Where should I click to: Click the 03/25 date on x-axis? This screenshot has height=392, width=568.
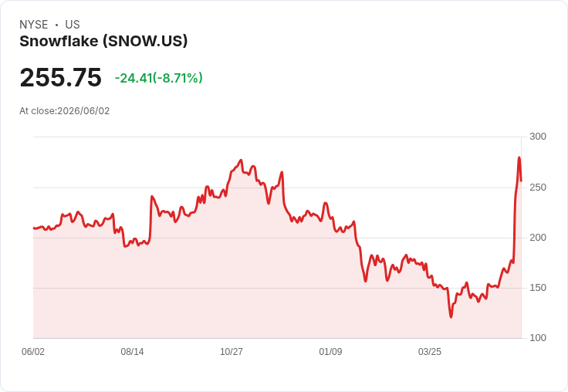[x=430, y=351]
